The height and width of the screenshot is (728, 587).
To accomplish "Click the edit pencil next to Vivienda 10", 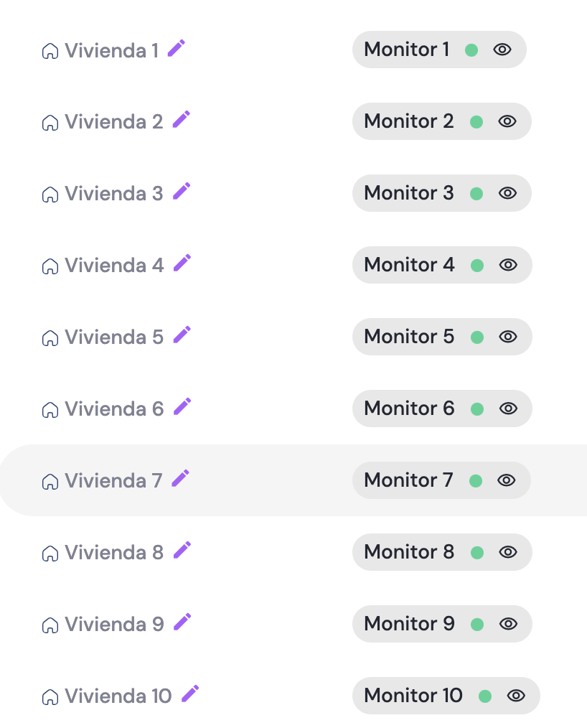I will pos(190,694).
